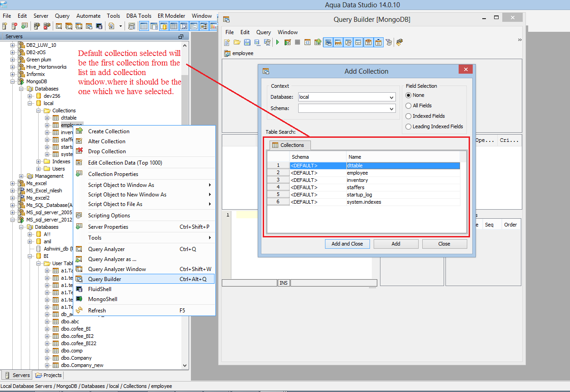Viewport: 570px width, 392px height.
Task: Click the filter funnel icon in Query Builder
Action: point(388,42)
